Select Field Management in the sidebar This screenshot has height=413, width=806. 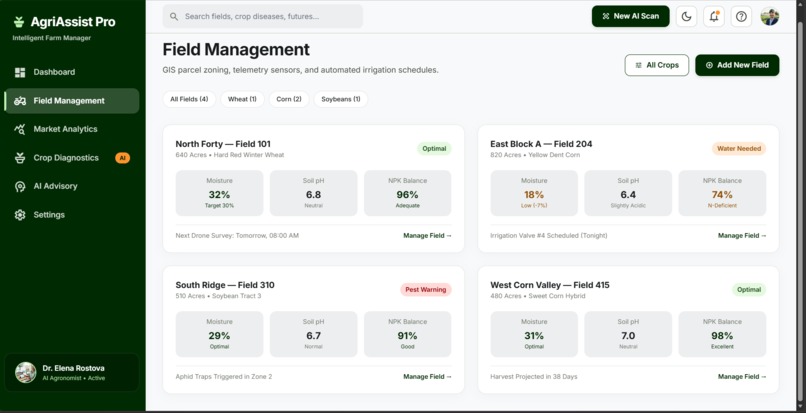[71, 101]
